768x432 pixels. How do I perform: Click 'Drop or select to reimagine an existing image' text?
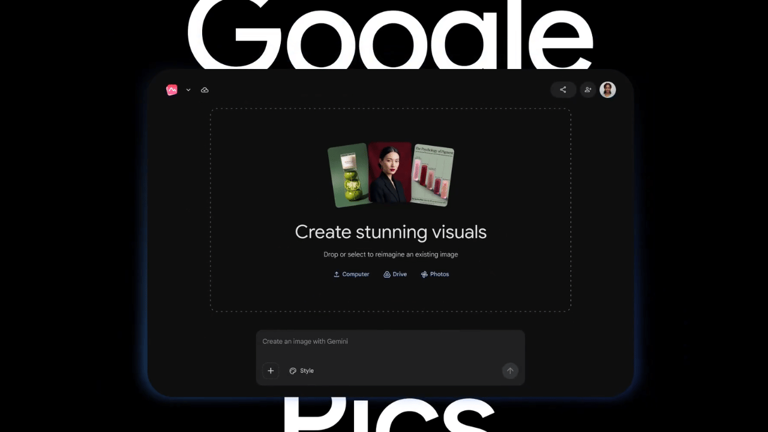391,254
